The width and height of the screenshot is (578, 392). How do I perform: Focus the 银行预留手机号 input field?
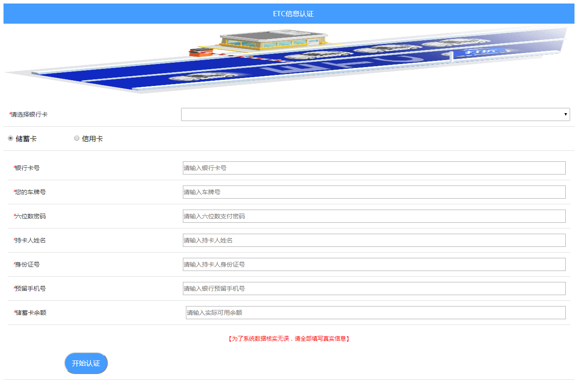tap(374, 289)
